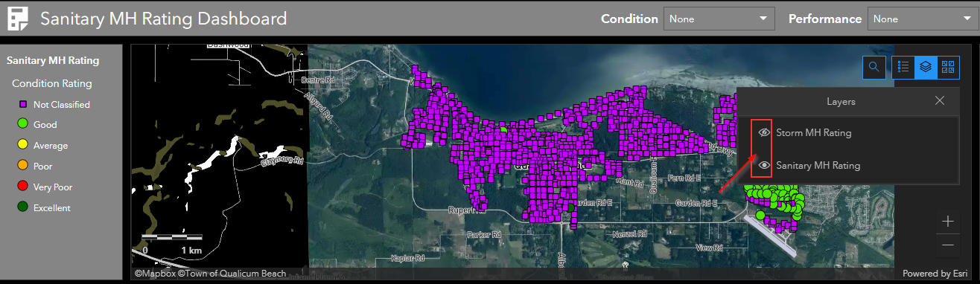The width and height of the screenshot is (980, 284).
Task: Hide the Storm MH Rating layer
Action: (x=764, y=132)
